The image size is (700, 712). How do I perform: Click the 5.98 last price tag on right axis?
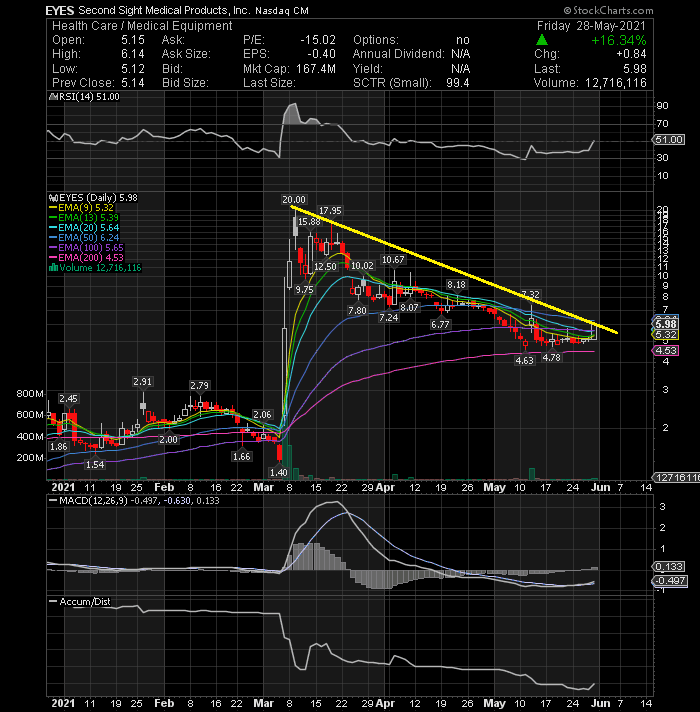coord(666,324)
